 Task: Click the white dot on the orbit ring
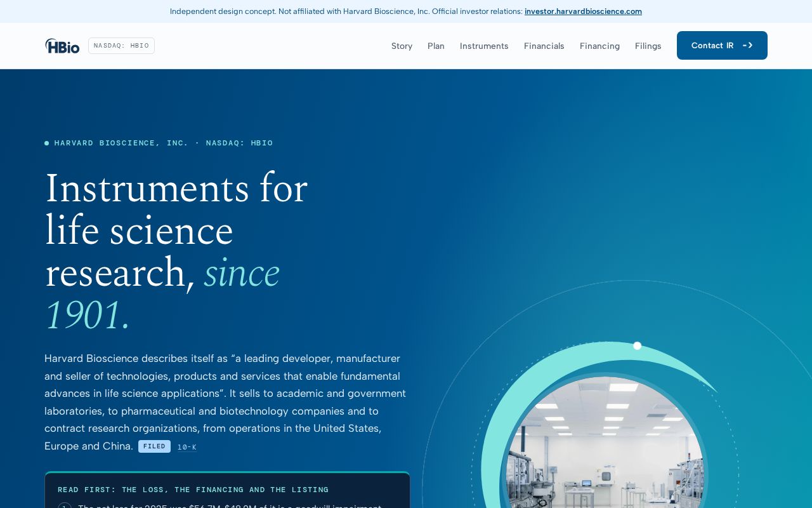coord(638,345)
